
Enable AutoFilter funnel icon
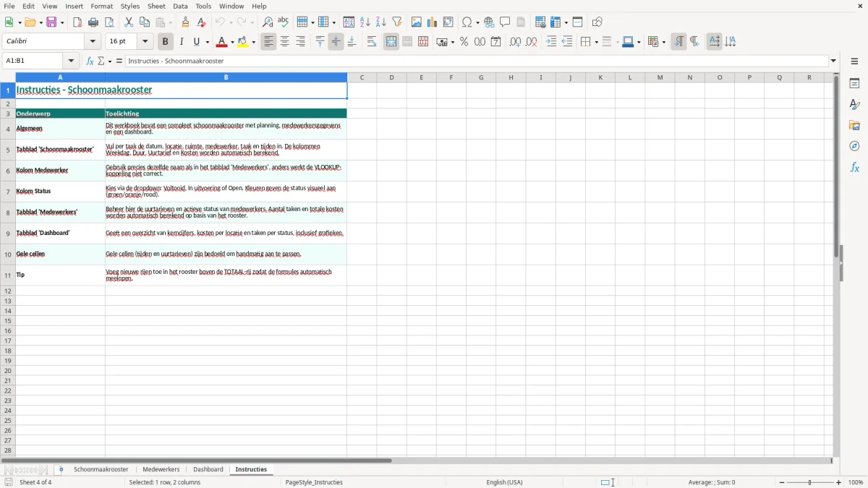[397, 22]
